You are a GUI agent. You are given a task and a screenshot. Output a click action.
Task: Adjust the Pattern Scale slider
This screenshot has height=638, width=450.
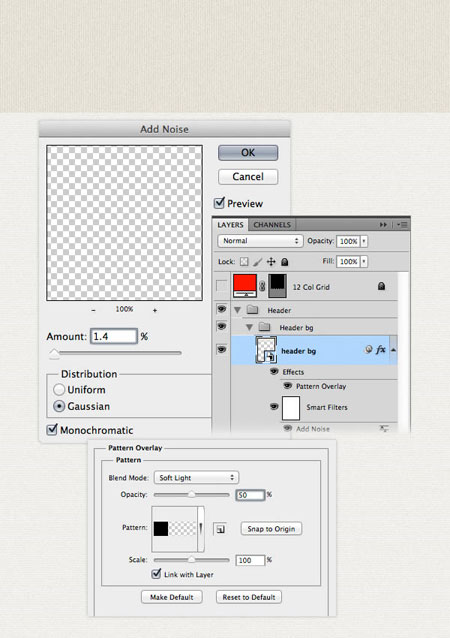pos(191,560)
